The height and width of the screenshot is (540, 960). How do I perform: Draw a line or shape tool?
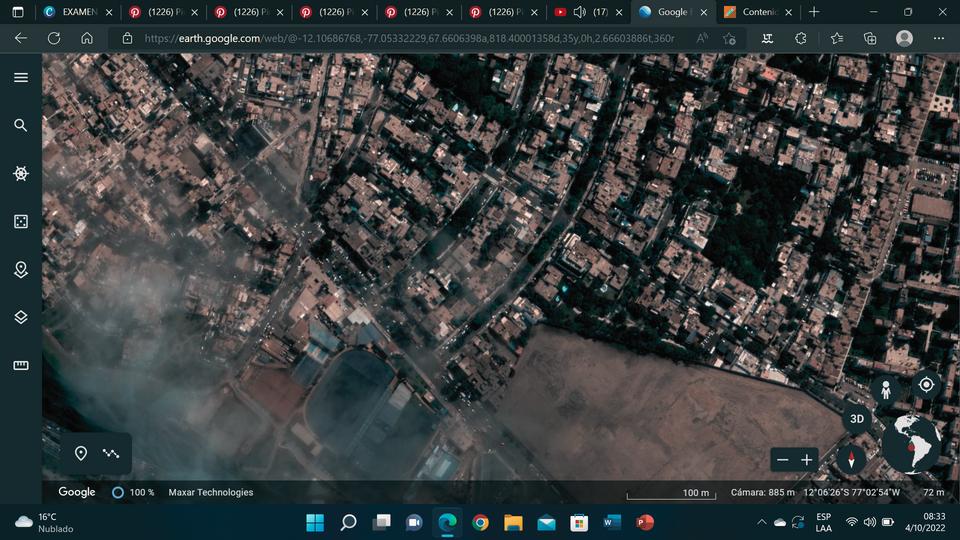tap(111, 454)
